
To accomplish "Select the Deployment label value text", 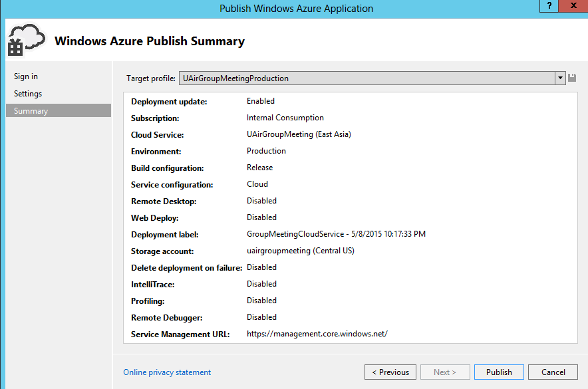I will point(336,234).
